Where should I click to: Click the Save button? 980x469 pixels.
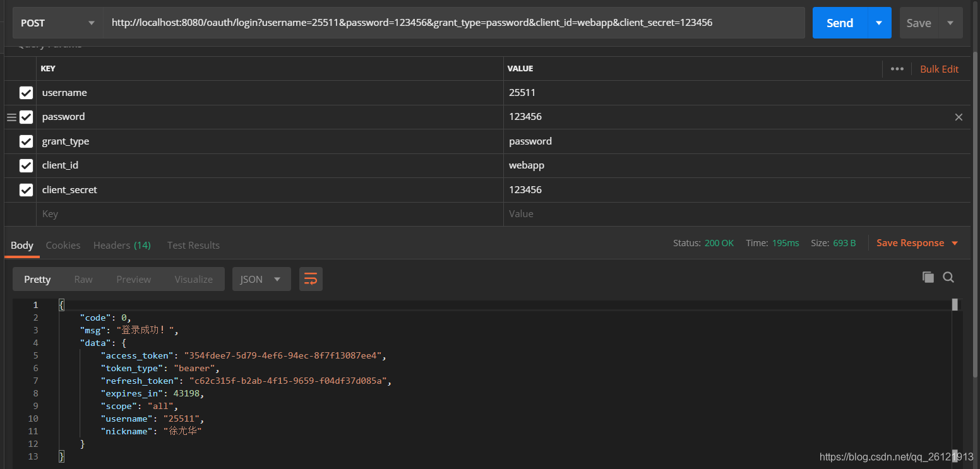(x=919, y=23)
